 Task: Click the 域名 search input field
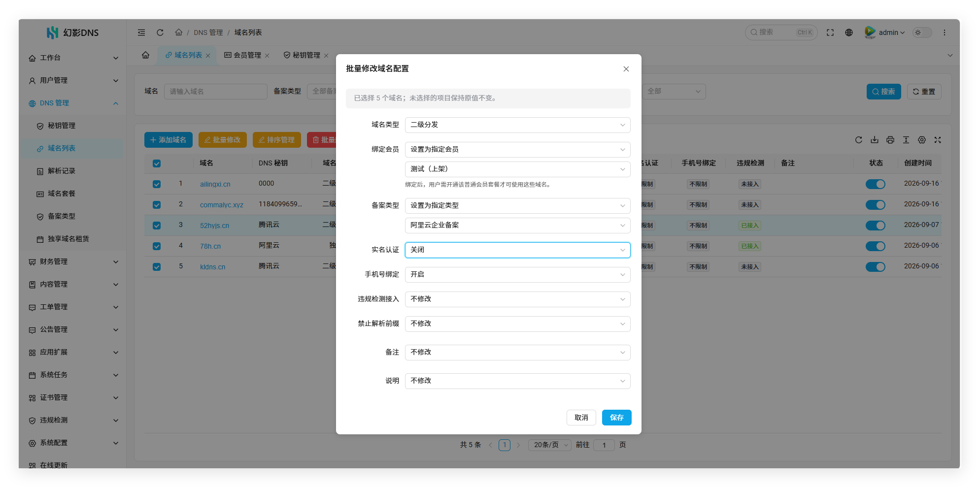coord(216,92)
